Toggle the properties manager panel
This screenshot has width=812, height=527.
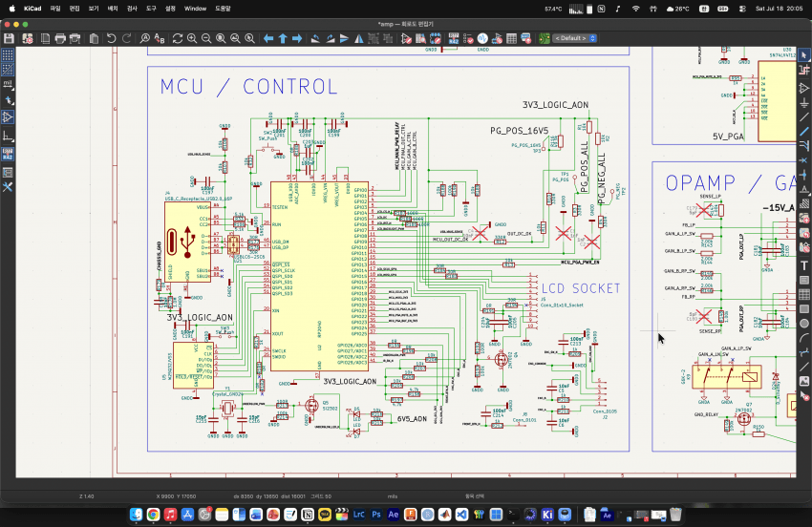[8, 187]
